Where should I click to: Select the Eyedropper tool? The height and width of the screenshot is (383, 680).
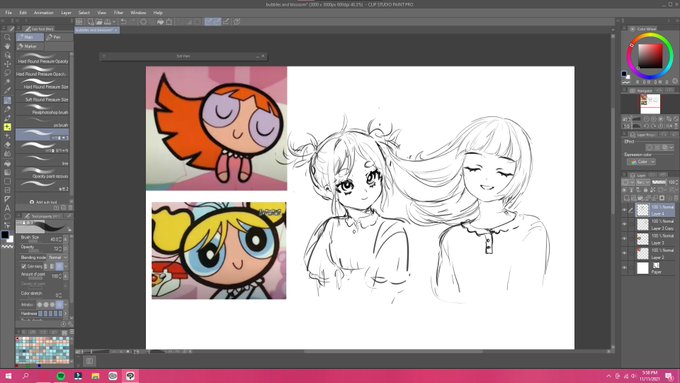point(7,91)
